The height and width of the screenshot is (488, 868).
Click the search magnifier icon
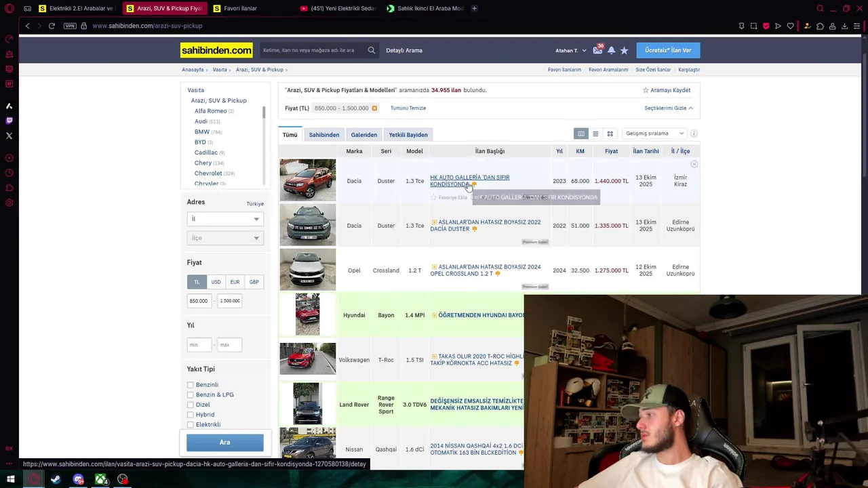[x=372, y=50]
